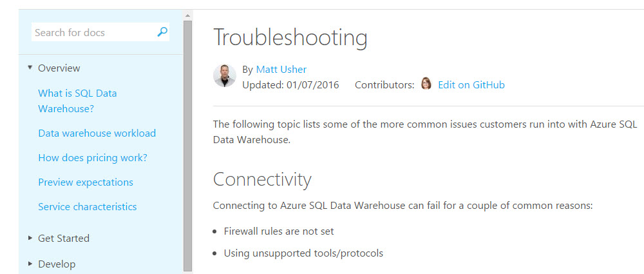The width and height of the screenshot is (644, 274).
Task: Select the Overview navigation heading
Action: [x=59, y=68]
